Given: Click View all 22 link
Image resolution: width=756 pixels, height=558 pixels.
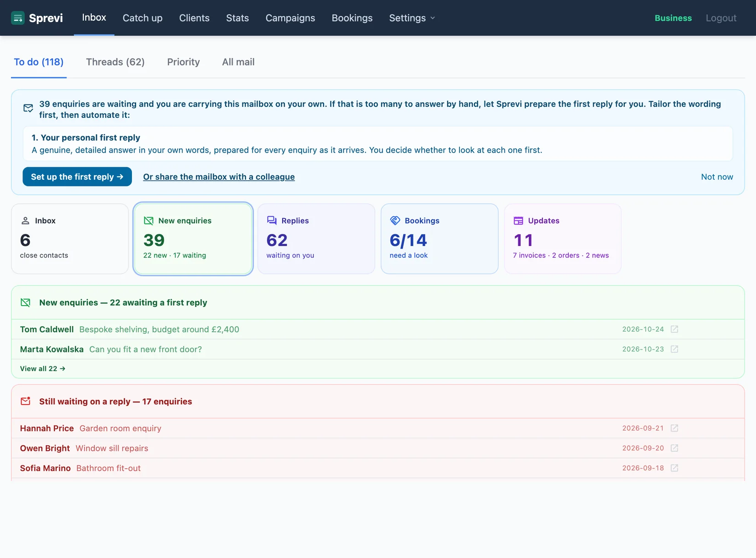Looking at the screenshot, I should (x=43, y=369).
